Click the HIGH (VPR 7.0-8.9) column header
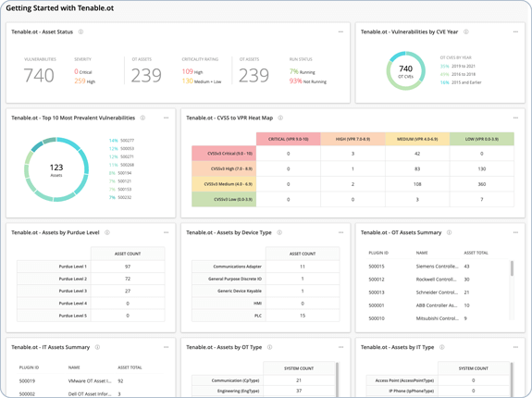 353,139
